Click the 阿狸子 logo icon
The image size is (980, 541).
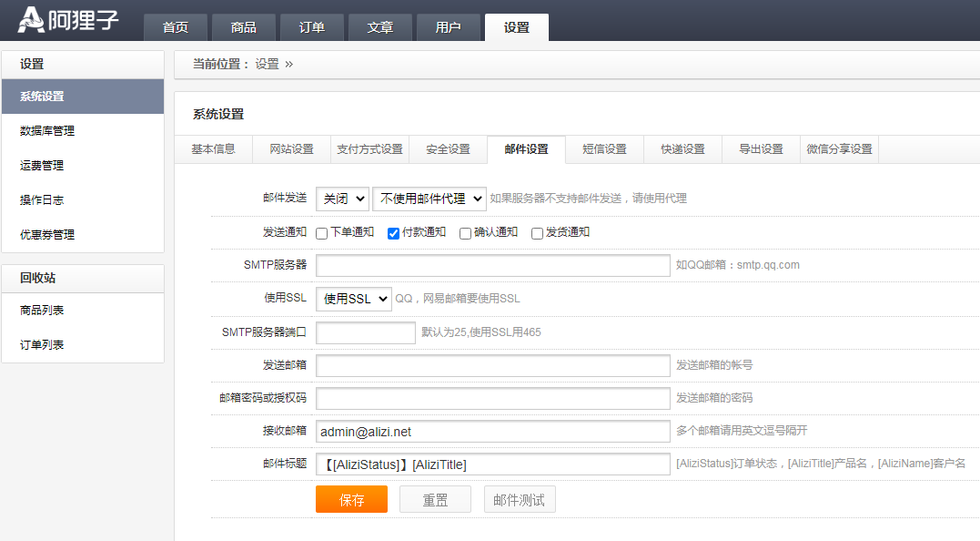pyautogui.click(x=31, y=19)
